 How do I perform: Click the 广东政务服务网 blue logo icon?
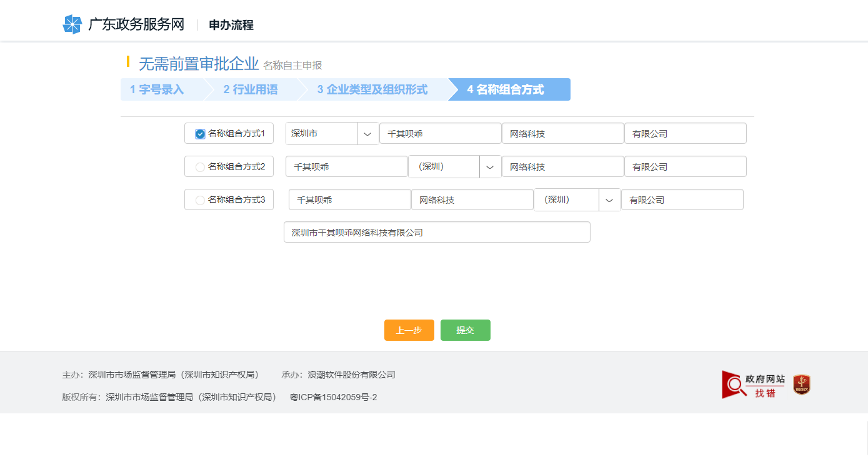(73, 24)
